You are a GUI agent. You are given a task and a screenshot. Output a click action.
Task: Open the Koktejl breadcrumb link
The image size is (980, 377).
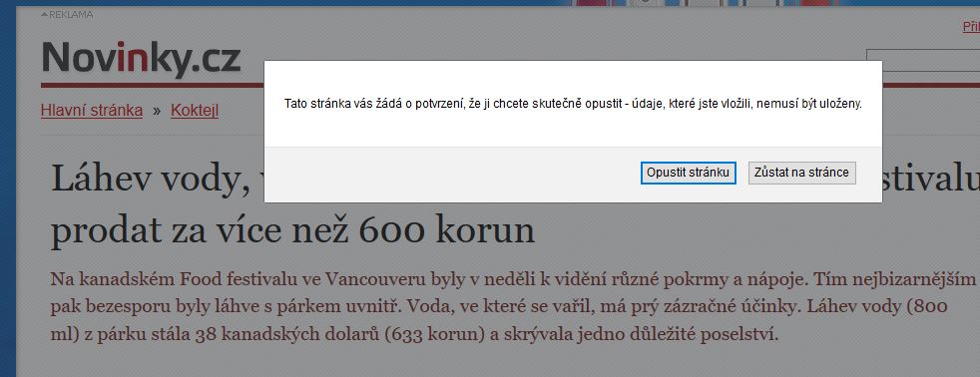(x=195, y=111)
